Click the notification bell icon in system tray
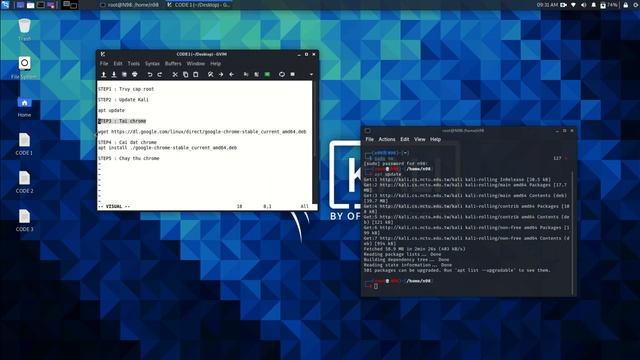Viewport: 640px width, 360px height. point(593,5)
